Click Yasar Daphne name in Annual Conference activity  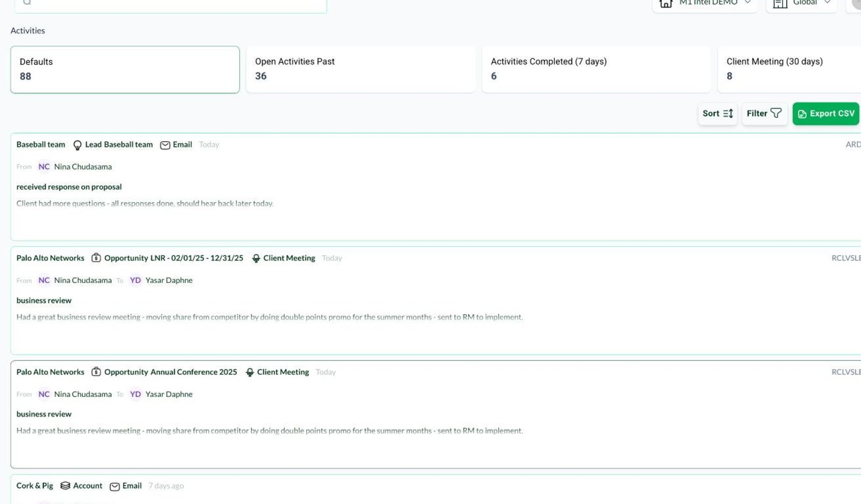pos(169,394)
